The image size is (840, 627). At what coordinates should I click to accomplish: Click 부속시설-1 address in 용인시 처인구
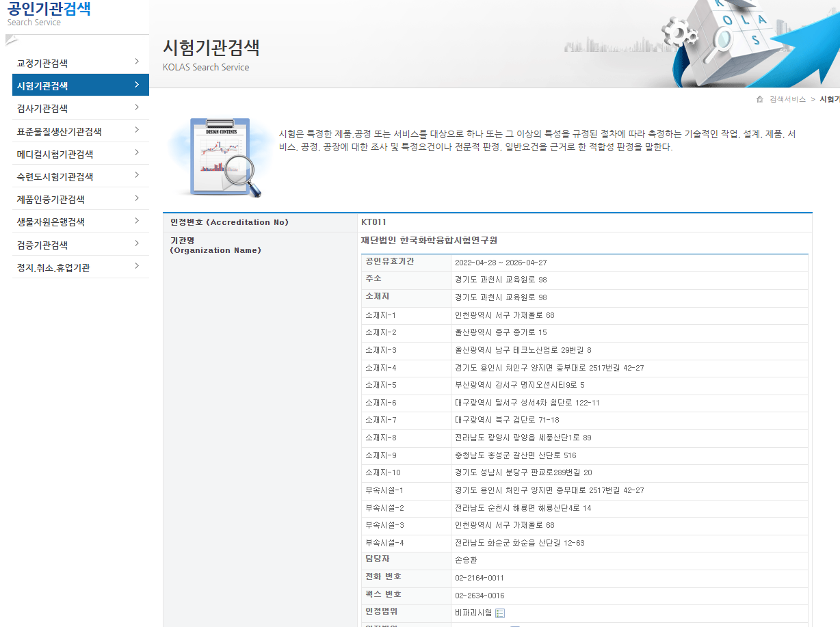click(549, 490)
